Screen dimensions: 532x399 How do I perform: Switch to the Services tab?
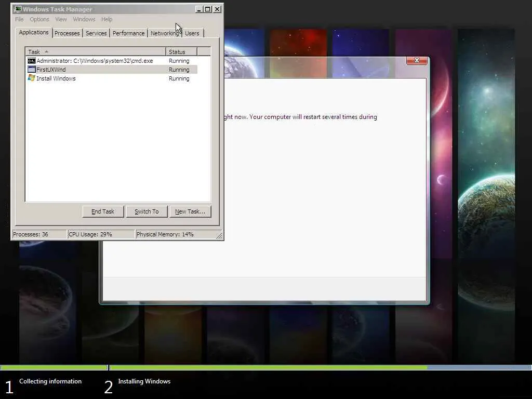(x=96, y=33)
